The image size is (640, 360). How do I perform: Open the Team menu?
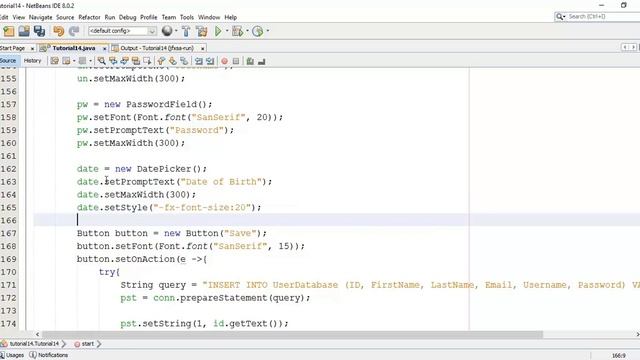point(169,17)
